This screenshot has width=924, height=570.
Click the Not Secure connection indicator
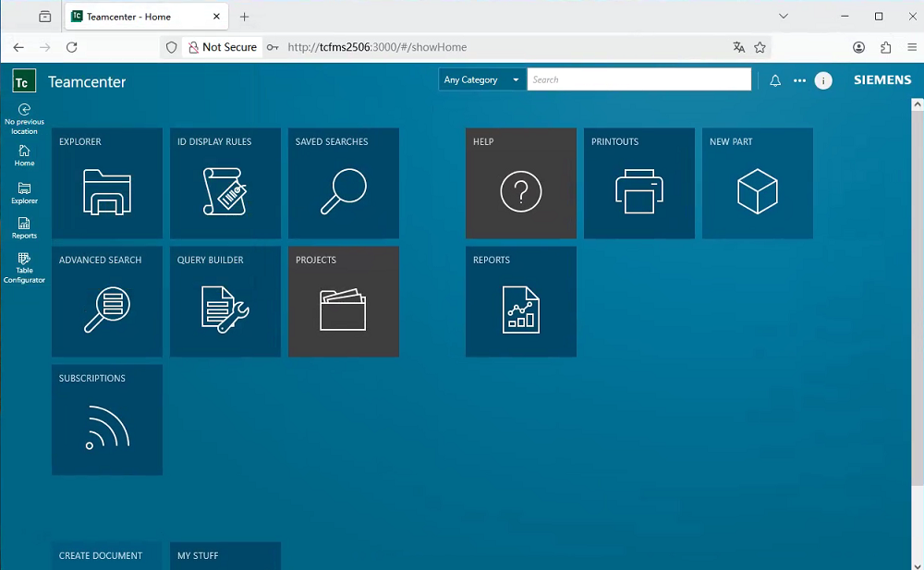(x=222, y=47)
